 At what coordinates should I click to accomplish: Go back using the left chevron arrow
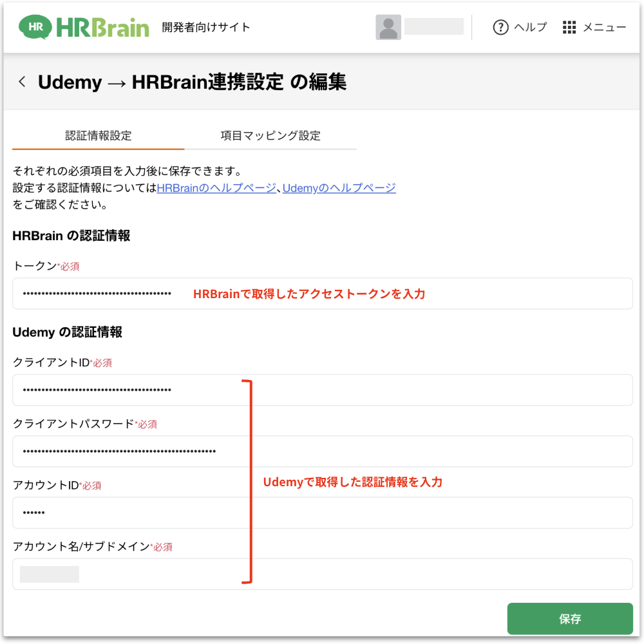[x=23, y=82]
